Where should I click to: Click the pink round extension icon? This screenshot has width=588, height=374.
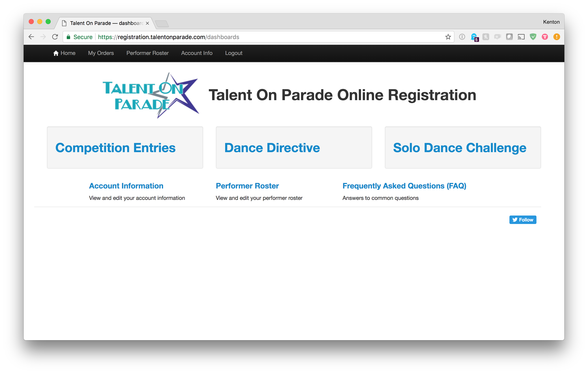[x=544, y=37]
